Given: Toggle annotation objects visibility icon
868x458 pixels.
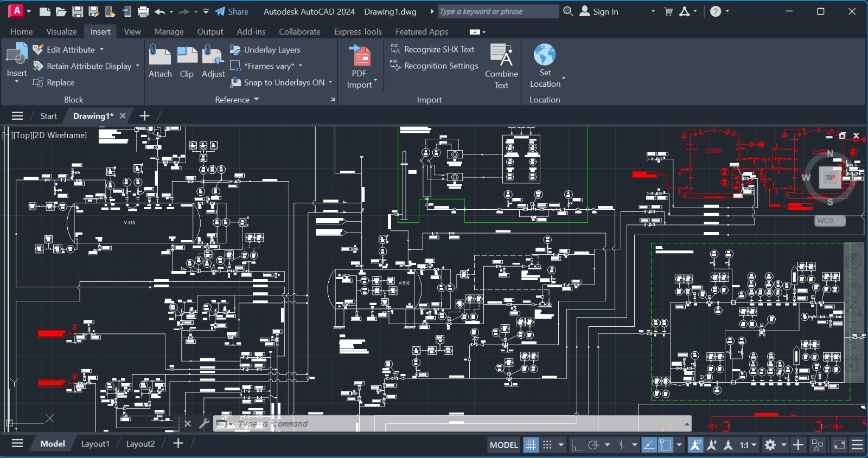Looking at the screenshot, I should click(695, 445).
